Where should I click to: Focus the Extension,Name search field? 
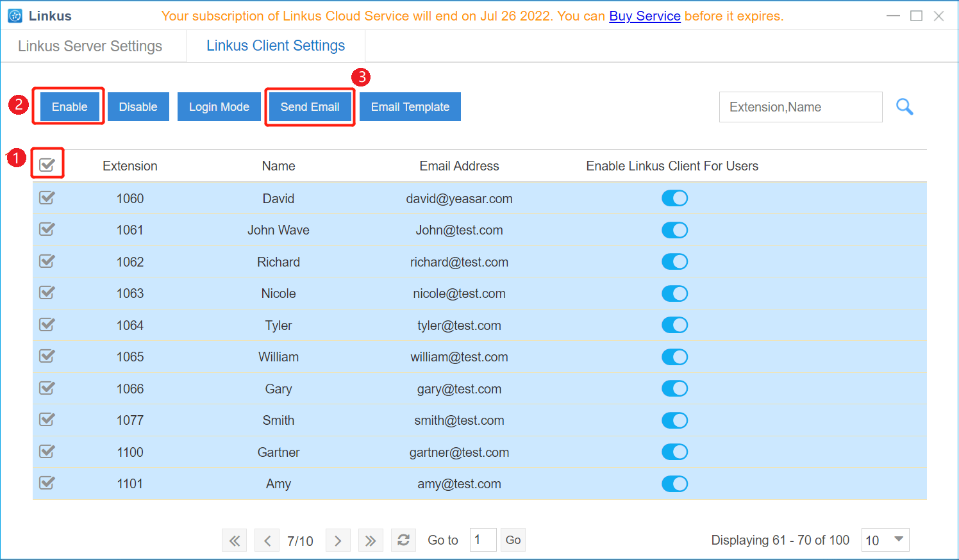click(x=801, y=107)
